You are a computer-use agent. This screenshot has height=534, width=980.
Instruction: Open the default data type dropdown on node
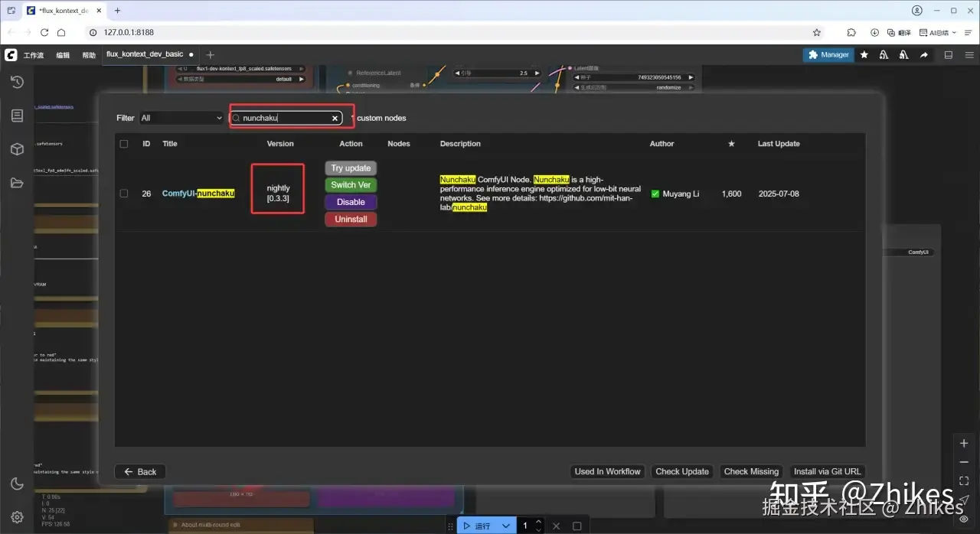click(x=241, y=79)
